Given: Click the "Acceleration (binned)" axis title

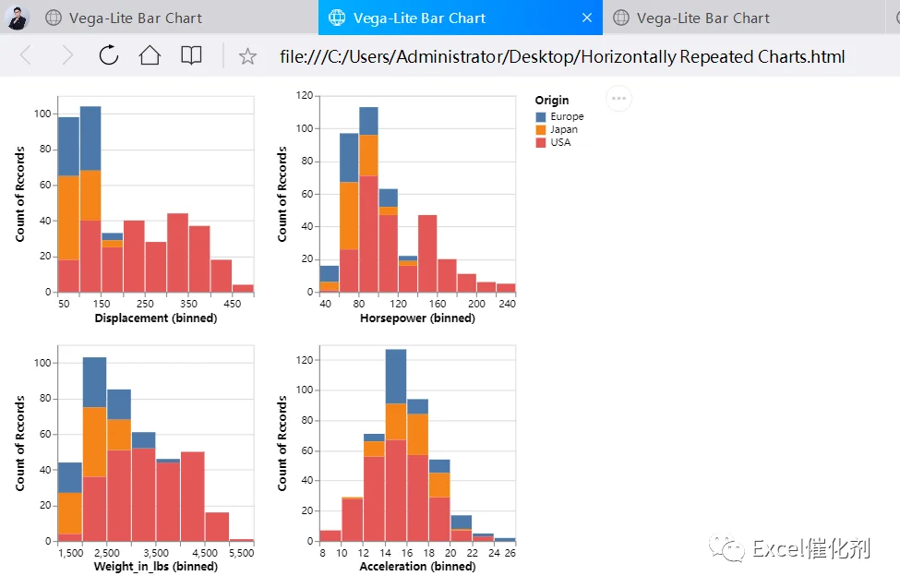Looking at the screenshot, I should pos(417,567).
